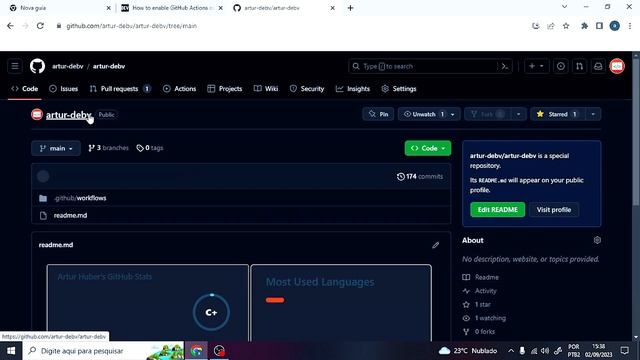Toggle the Starred button
640x360 pixels.
pos(558,114)
